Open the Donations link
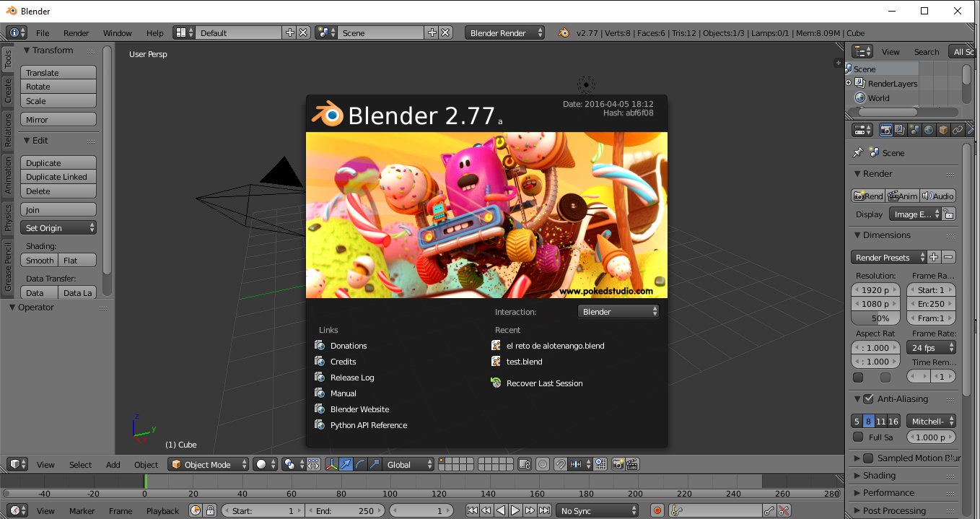Image resolution: width=980 pixels, height=519 pixels. click(x=349, y=346)
